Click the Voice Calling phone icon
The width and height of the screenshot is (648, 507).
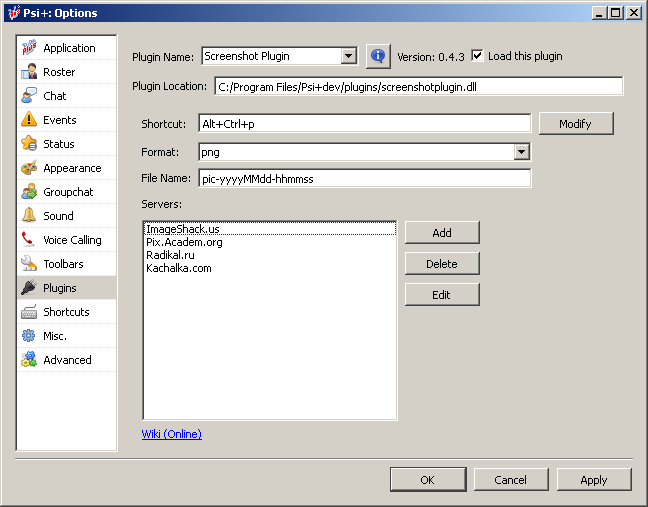coord(29,240)
